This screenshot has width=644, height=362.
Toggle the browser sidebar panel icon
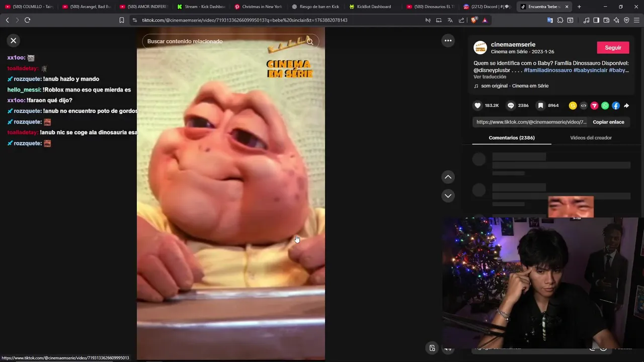pyautogui.click(x=596, y=20)
